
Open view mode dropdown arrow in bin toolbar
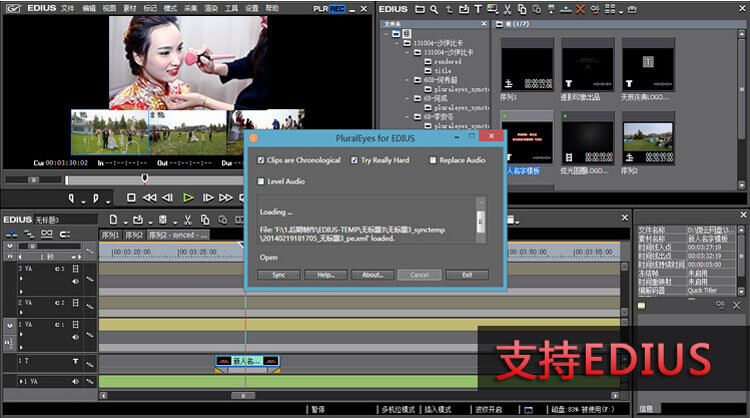point(621,12)
